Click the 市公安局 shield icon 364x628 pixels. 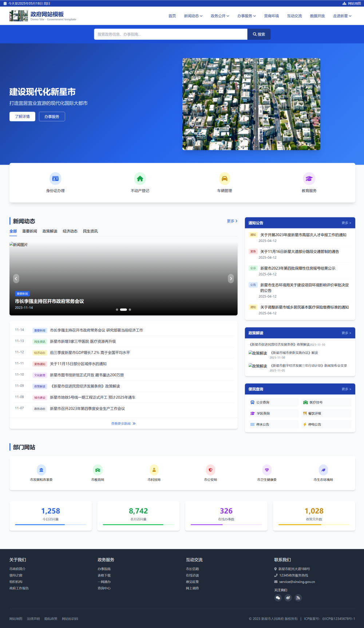[210, 470]
